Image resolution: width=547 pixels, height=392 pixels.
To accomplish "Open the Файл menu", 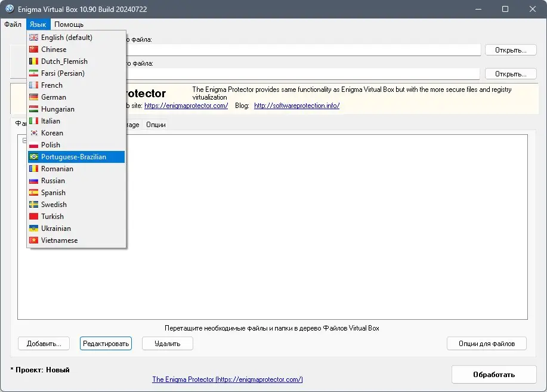I will click(13, 24).
